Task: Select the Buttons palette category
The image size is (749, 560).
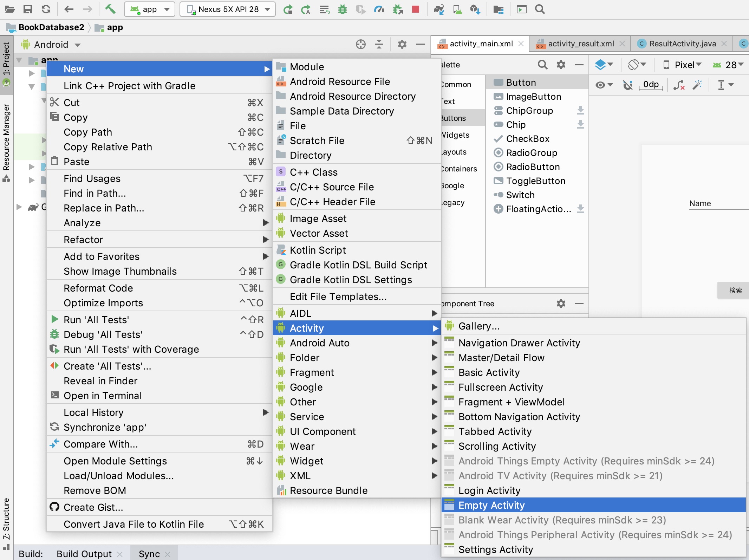Action: 462,118
